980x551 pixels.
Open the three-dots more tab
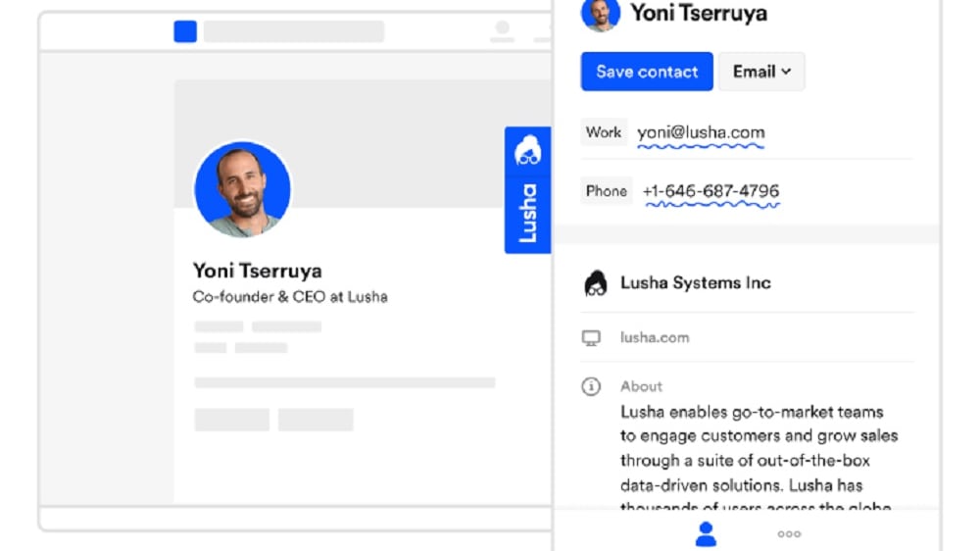(x=789, y=534)
